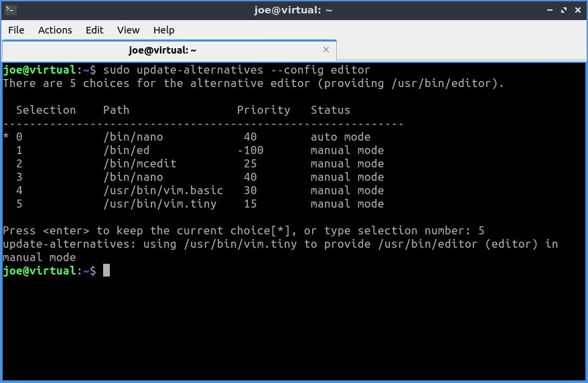Screen dimensions: 588x383
Task: Open the View menu
Action: tap(129, 30)
